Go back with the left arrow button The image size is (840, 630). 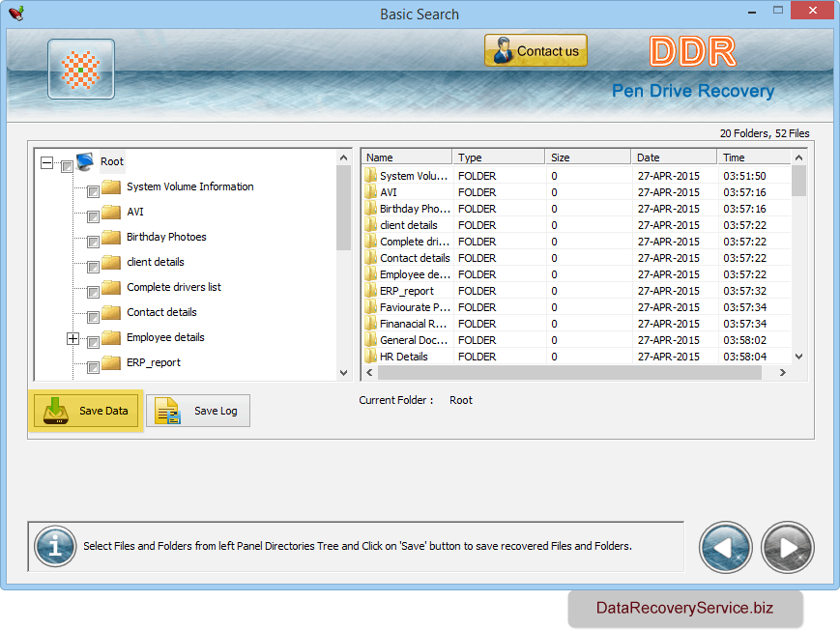[725, 548]
